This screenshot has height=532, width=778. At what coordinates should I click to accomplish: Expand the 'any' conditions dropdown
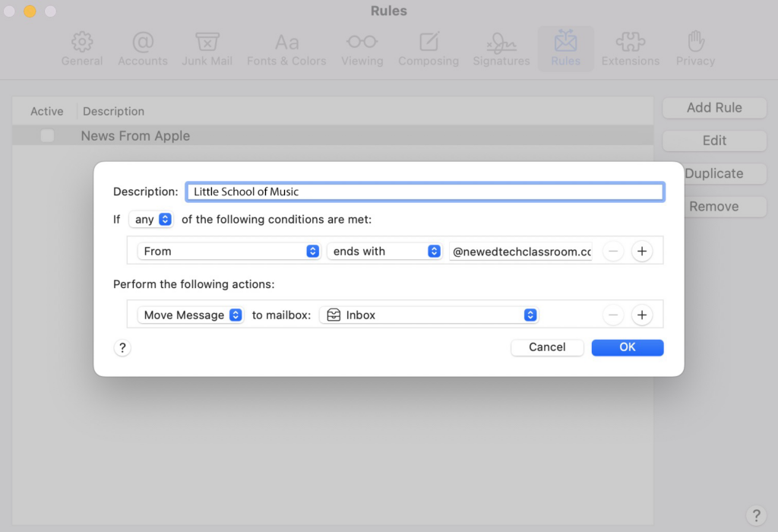click(150, 220)
